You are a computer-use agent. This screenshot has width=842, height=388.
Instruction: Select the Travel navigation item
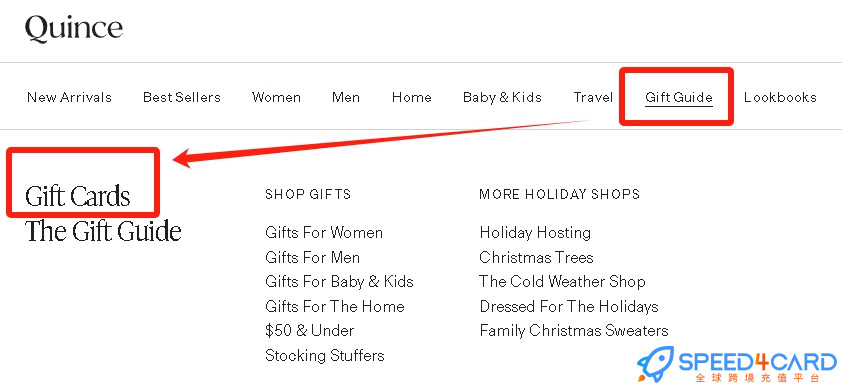pyautogui.click(x=593, y=97)
